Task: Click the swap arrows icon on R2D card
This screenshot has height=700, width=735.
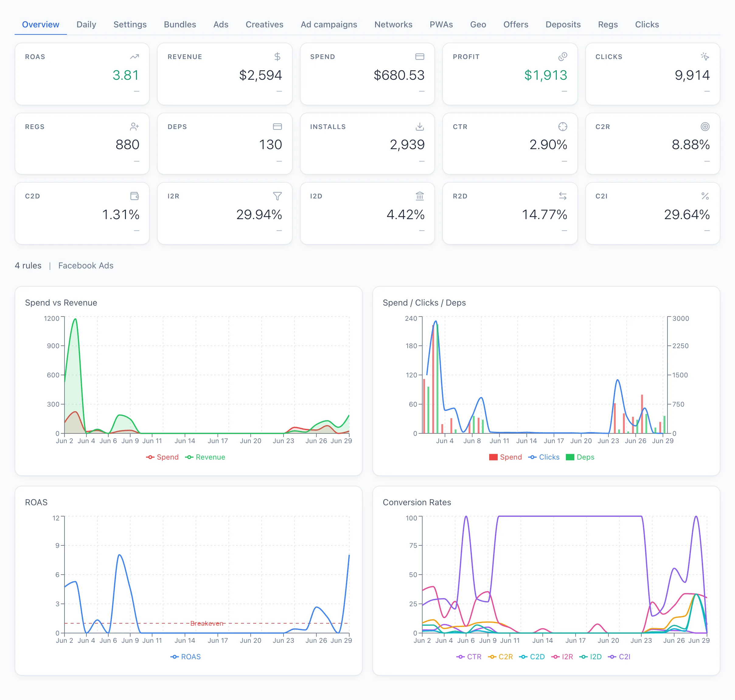Action: [x=562, y=196]
